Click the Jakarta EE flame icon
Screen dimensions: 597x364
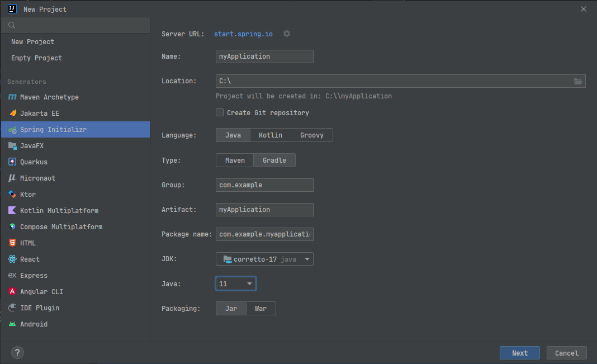point(12,113)
